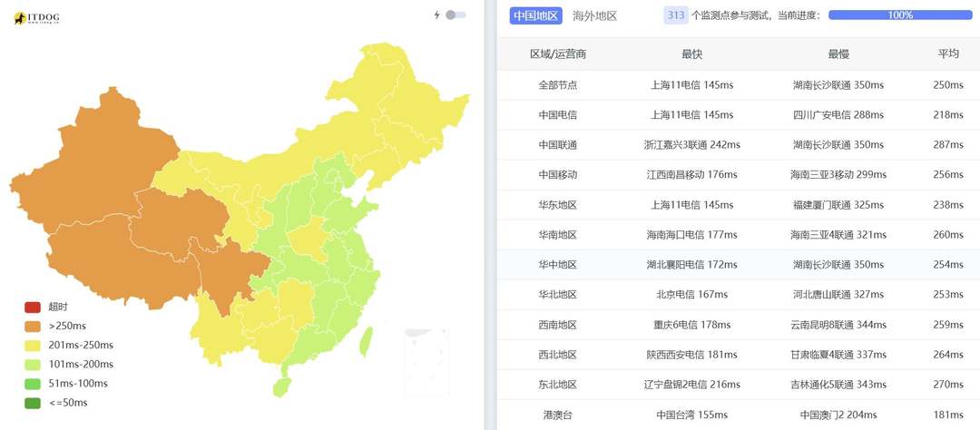Click the red 超时 legend swatch

click(33, 307)
